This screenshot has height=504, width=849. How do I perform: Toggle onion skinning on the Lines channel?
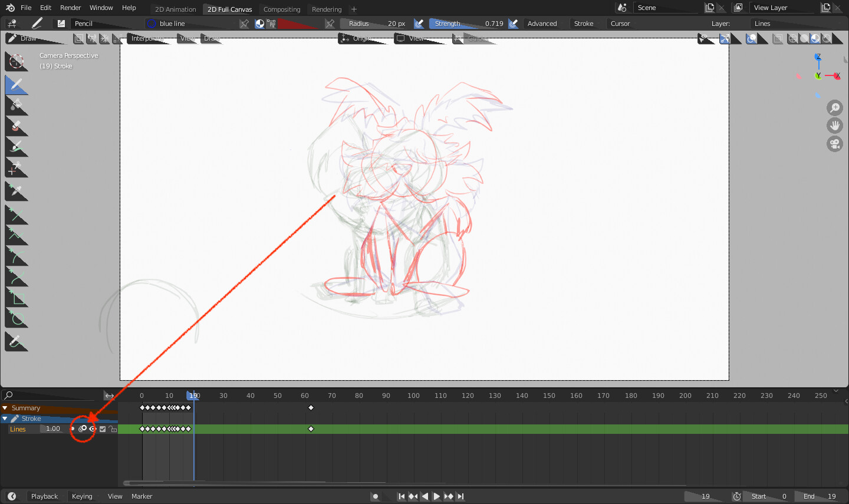click(x=84, y=429)
